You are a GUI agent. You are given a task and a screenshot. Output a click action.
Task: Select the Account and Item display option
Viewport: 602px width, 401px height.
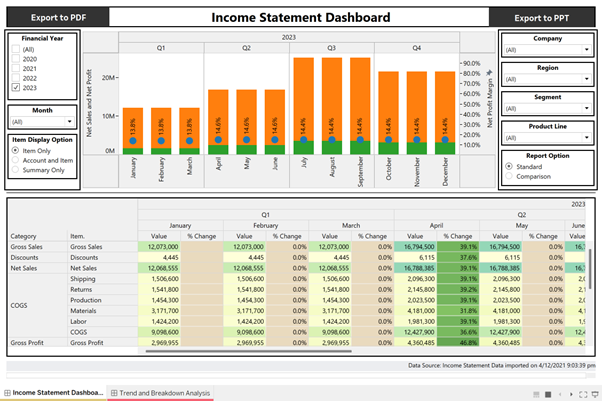(x=15, y=160)
